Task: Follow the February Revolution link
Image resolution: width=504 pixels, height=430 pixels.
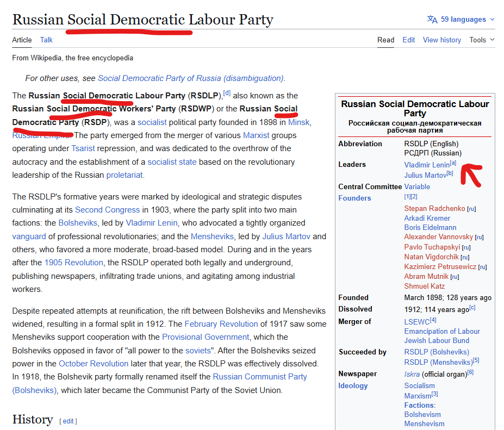Action: (221, 323)
